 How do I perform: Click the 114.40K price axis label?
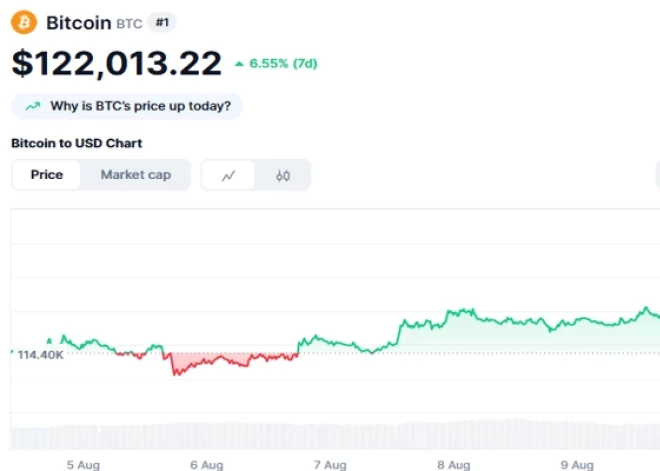click(40, 355)
